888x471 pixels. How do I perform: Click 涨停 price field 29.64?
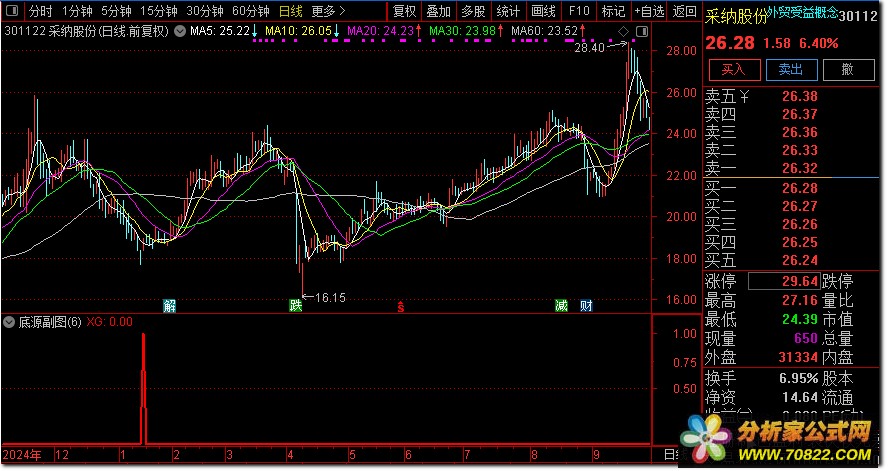point(784,281)
